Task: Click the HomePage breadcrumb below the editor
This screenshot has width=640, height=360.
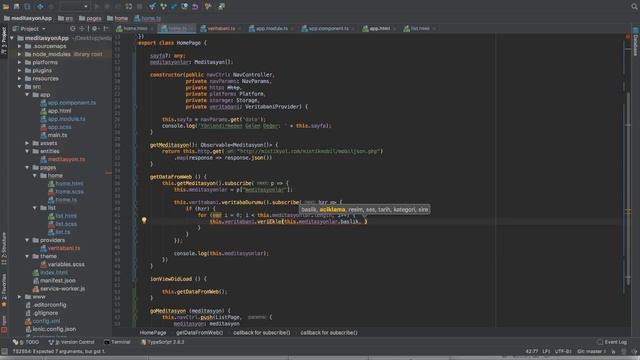Action: [x=153, y=333]
